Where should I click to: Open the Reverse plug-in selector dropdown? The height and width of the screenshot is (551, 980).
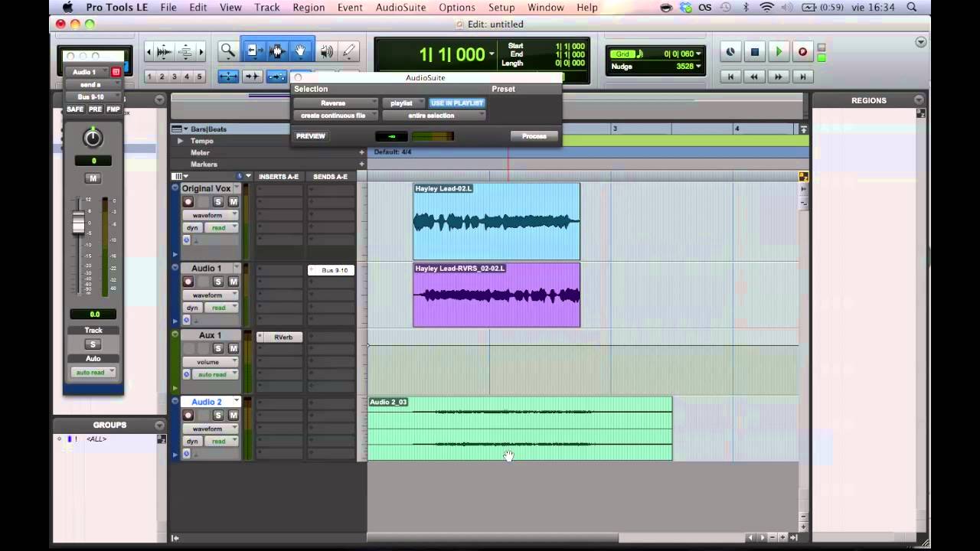click(x=335, y=103)
